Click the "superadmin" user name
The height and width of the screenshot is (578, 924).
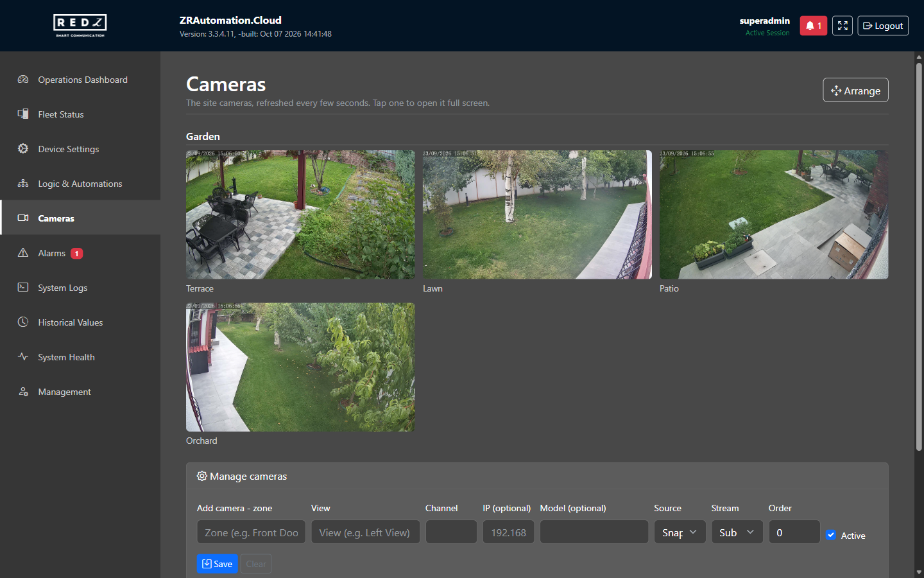[764, 21]
